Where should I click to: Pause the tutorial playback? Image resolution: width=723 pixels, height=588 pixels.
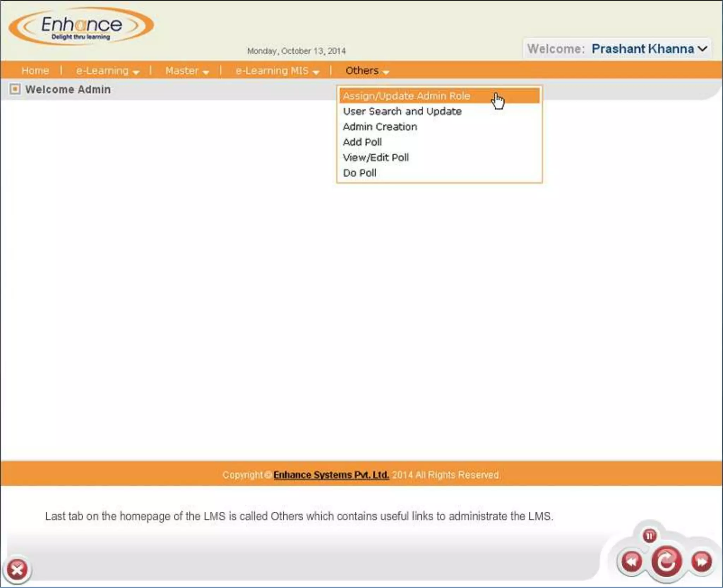point(650,536)
